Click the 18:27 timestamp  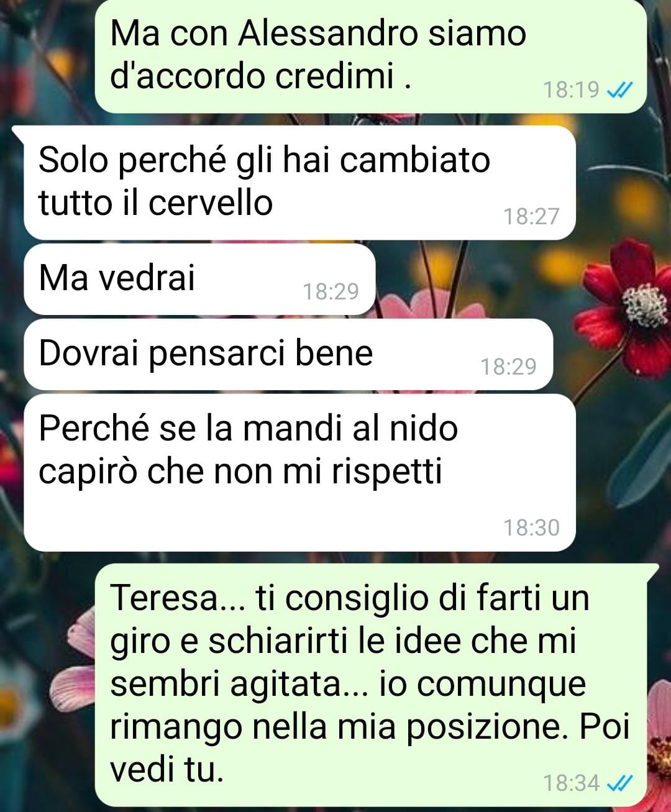[531, 216]
